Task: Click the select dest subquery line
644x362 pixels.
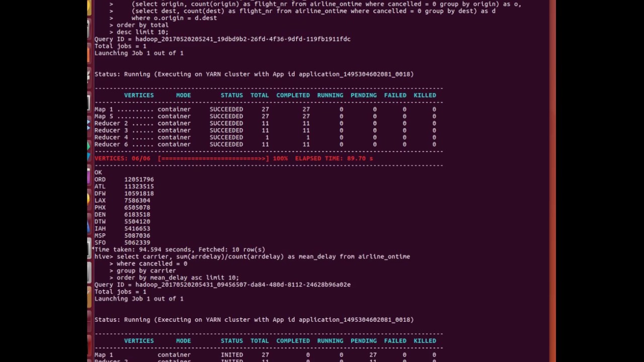Action: (313, 11)
